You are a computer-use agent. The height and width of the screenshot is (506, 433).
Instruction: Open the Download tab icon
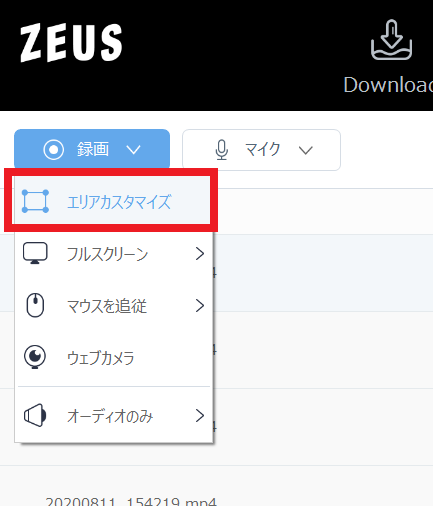tap(391, 40)
